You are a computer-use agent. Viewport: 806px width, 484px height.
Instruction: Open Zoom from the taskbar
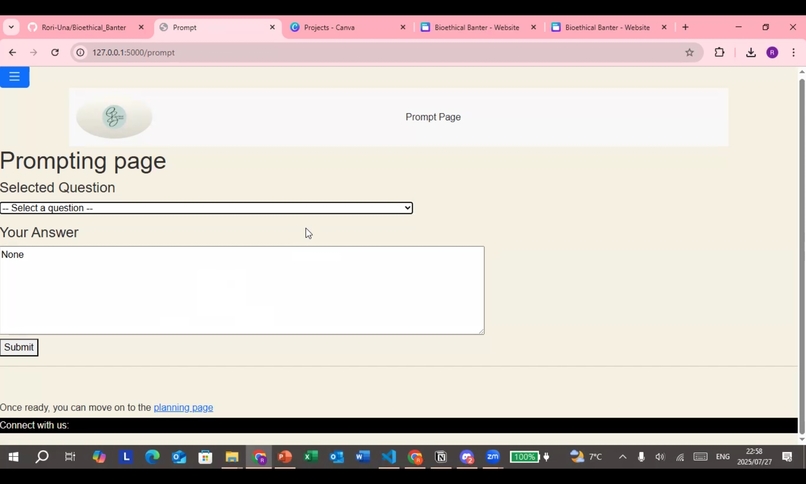[x=493, y=457]
